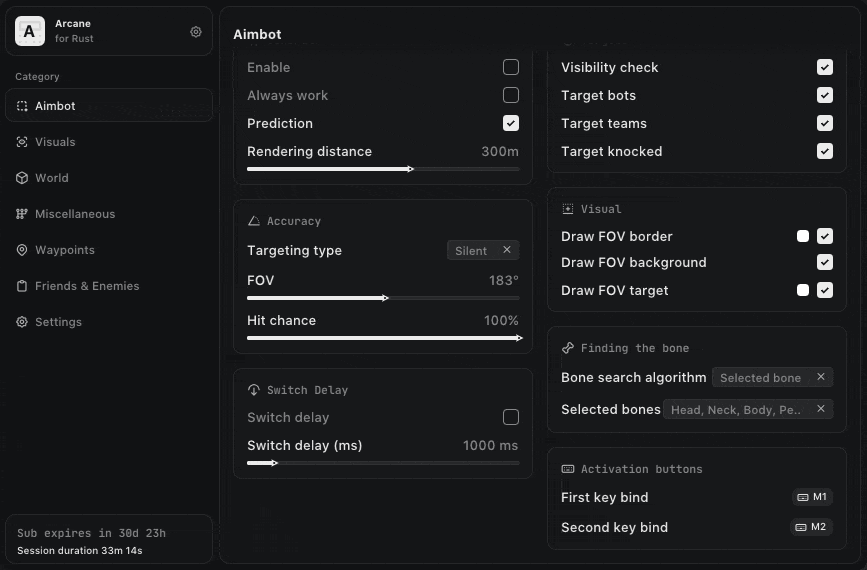
Task: Open Miscellaneous via its sidebar icon
Action: tap(22, 214)
